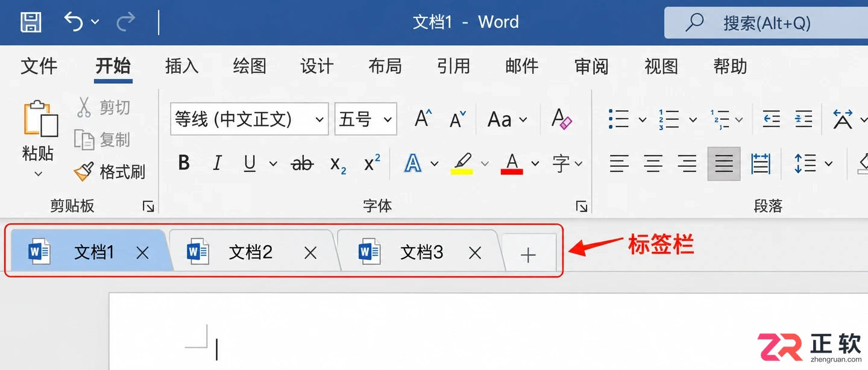Click the line spacing icon

(806, 163)
